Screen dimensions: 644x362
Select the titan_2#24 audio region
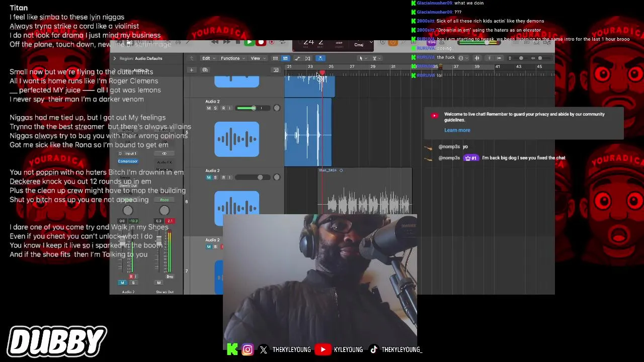coord(365,192)
